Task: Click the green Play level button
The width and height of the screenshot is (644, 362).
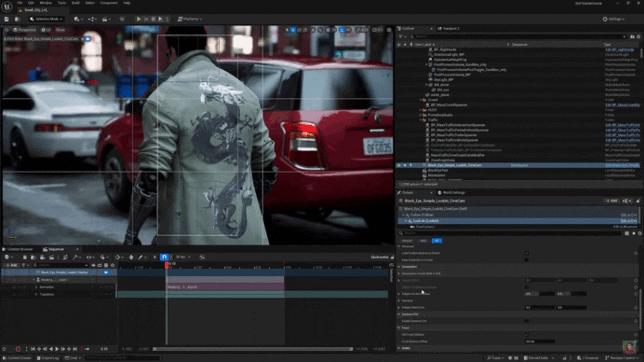Action: pos(139,19)
